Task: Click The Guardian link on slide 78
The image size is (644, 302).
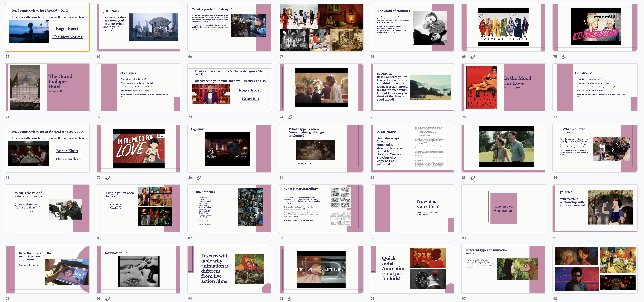Action: pos(68,159)
